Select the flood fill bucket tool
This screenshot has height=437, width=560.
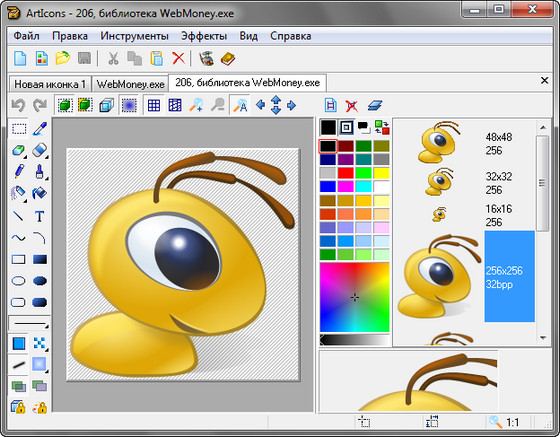(x=40, y=193)
